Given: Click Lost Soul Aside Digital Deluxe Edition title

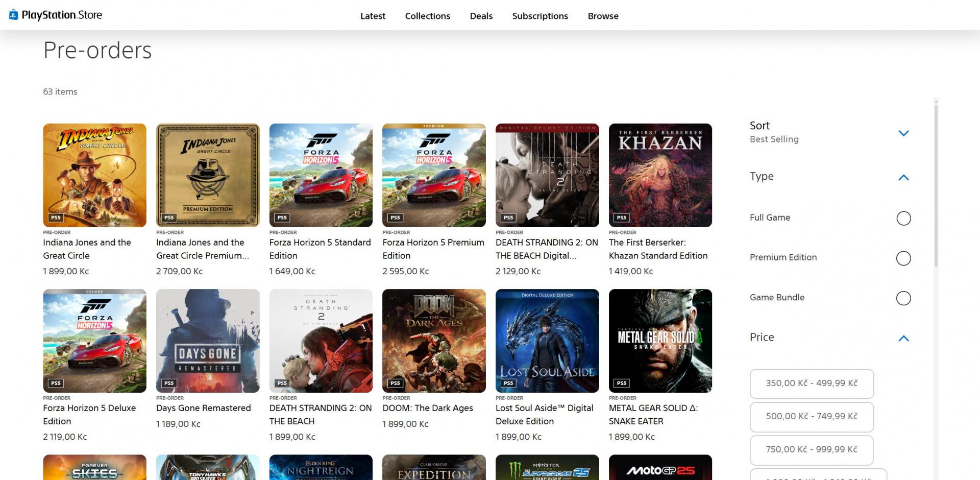Looking at the screenshot, I should (x=545, y=415).
